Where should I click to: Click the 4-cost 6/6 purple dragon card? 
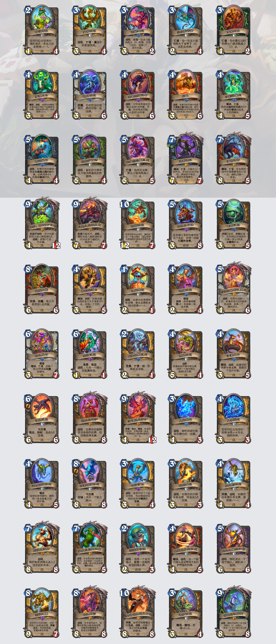point(138,95)
